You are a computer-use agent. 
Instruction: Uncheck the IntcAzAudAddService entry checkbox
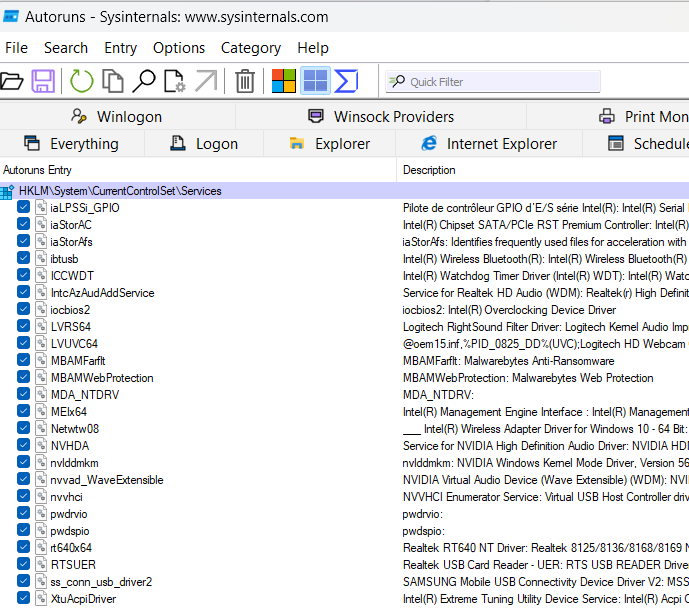pos(23,292)
